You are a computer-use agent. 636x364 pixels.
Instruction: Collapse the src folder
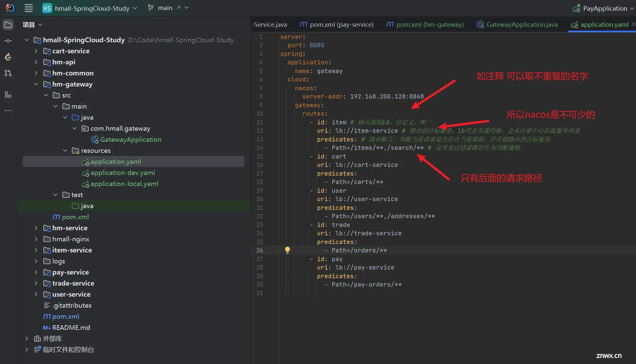[46, 95]
